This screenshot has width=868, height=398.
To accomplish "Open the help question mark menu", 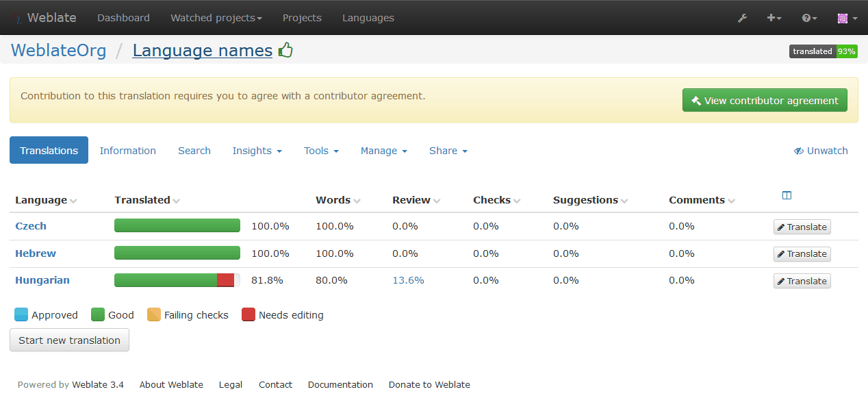I will pos(809,18).
